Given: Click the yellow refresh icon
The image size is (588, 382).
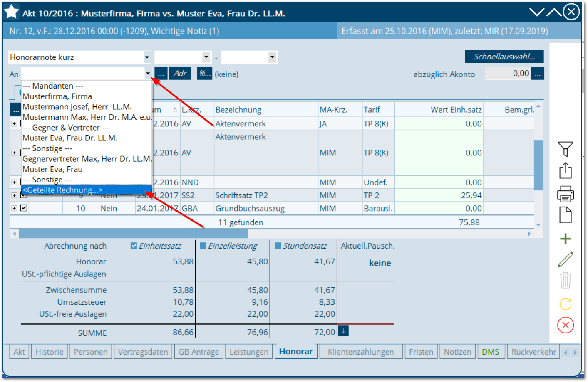Looking at the screenshot, I should pos(565,304).
